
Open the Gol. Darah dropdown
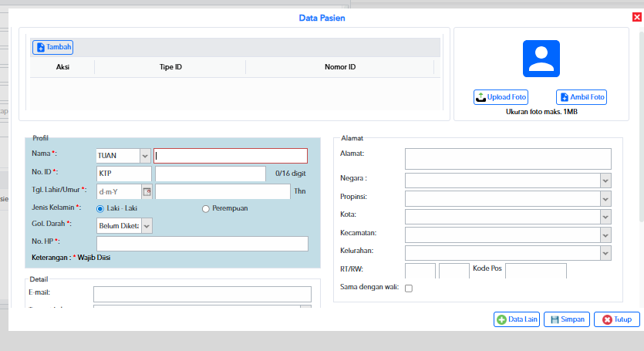[x=147, y=226]
